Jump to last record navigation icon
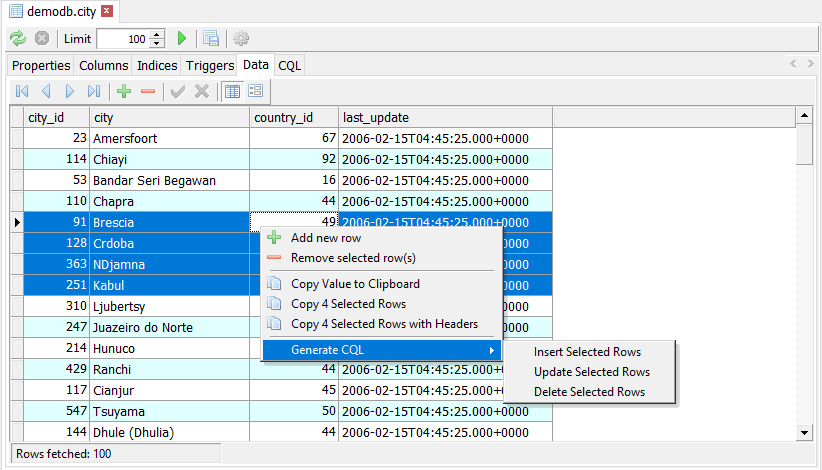Viewport: 822px width, 470px height. [x=94, y=91]
